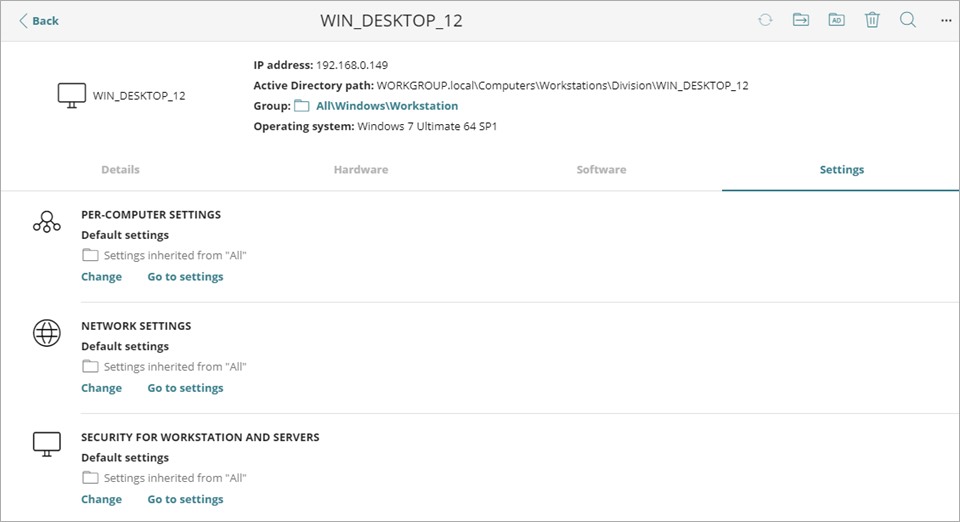The image size is (960, 522).
Task: Click Go to settings under Per-Computer Settings
Action: [185, 277]
